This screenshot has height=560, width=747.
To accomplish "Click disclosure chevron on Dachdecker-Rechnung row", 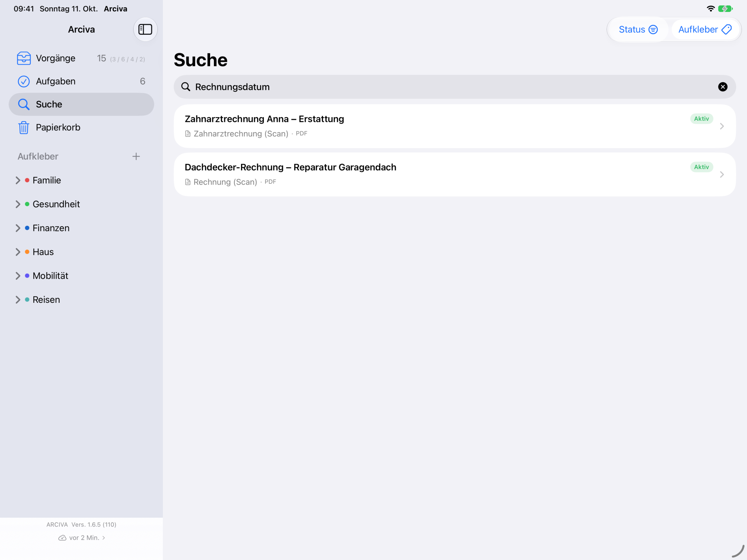I will tap(722, 174).
